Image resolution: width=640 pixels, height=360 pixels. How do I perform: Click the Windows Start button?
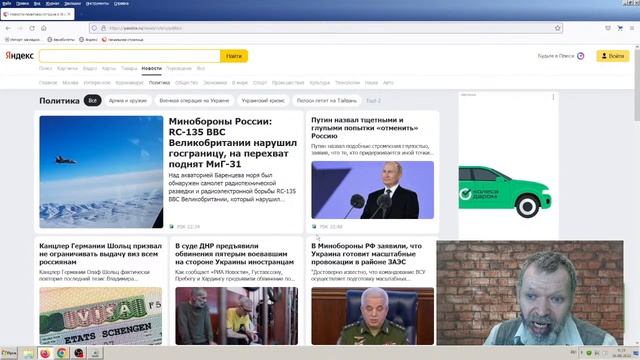click(9, 353)
